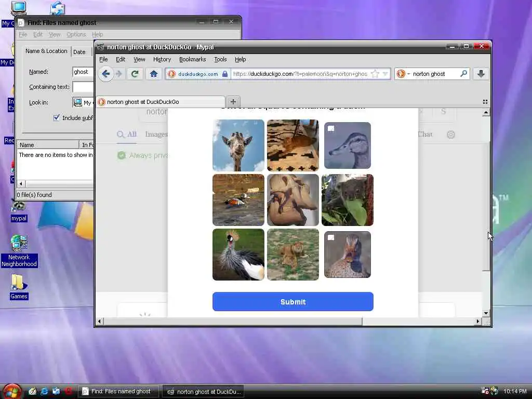Viewport: 532px width, 399px height.
Task: Switch to Name & Location tab in Find
Action: pos(46,51)
